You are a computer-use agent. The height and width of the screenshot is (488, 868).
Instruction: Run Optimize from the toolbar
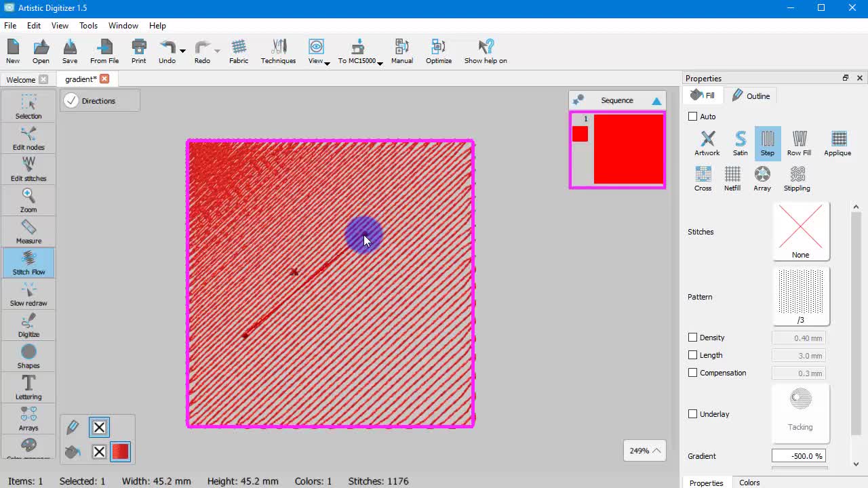click(439, 52)
